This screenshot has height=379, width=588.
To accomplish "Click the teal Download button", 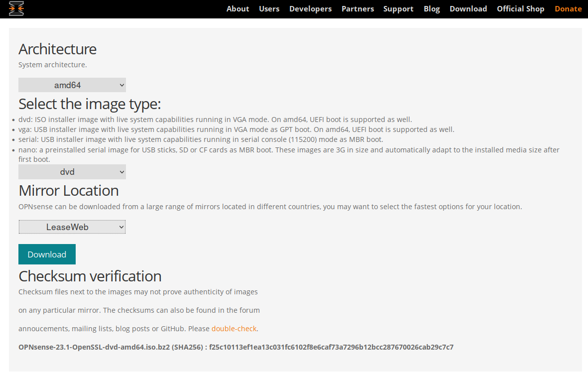I will click(47, 254).
